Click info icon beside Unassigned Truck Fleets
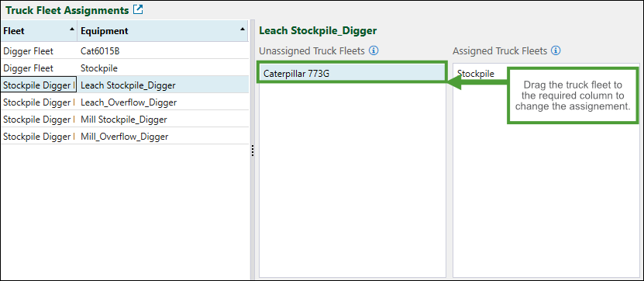644x281 pixels. coord(374,50)
